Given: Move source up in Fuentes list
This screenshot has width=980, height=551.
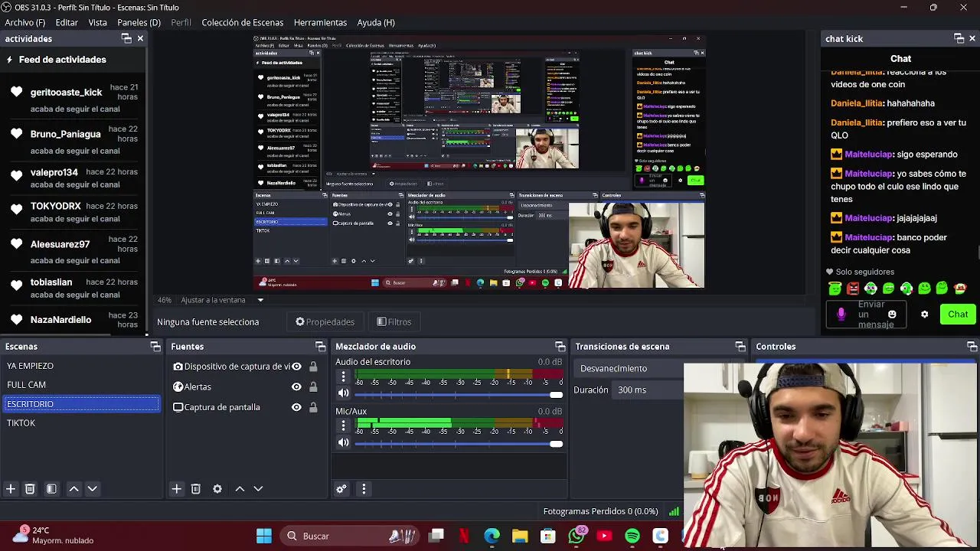Looking at the screenshot, I should (x=240, y=488).
